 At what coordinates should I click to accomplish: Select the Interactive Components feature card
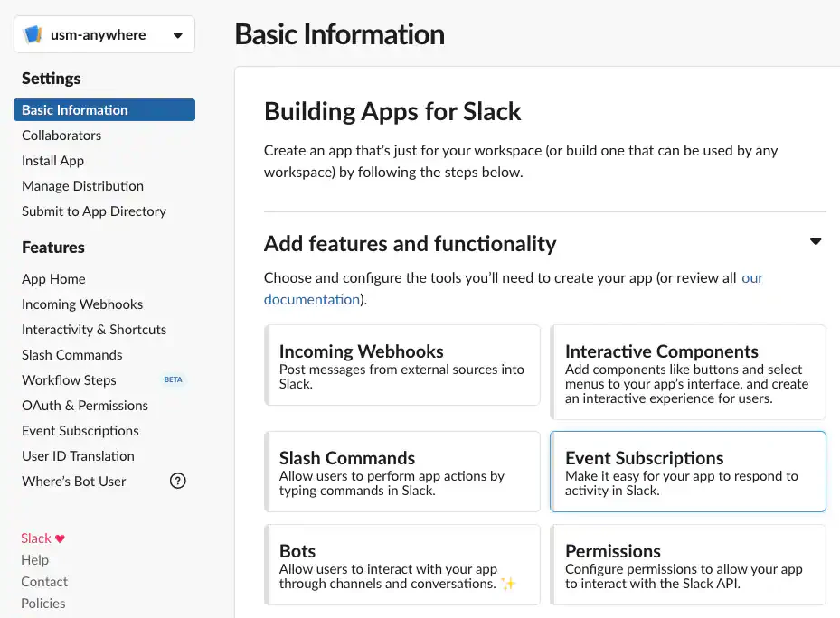pos(688,371)
